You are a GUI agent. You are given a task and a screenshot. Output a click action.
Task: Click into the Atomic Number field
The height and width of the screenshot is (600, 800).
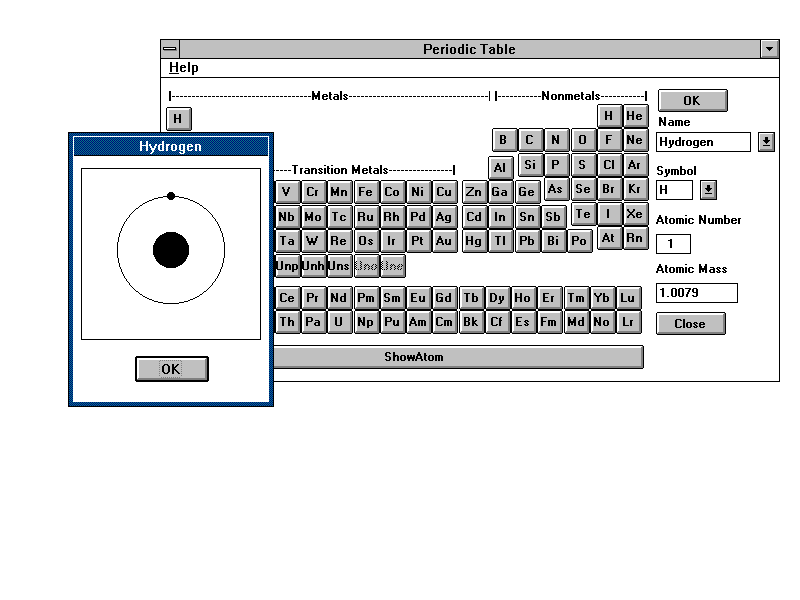[x=673, y=244]
